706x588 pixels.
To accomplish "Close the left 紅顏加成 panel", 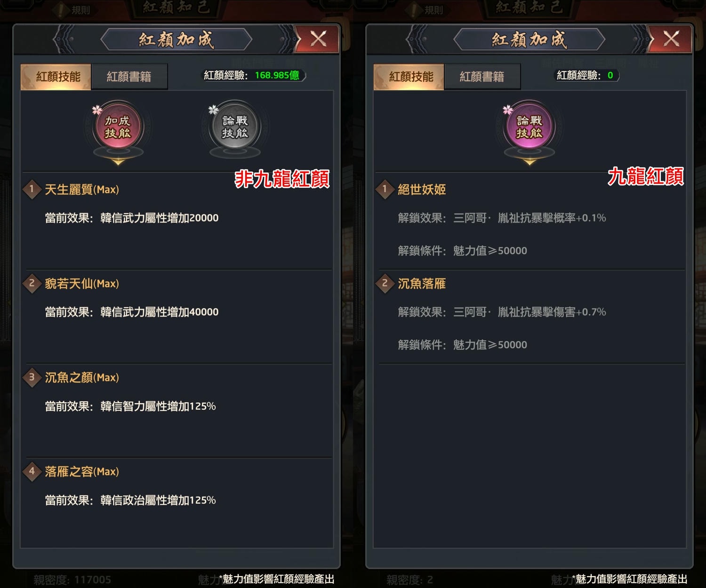I will [x=318, y=39].
